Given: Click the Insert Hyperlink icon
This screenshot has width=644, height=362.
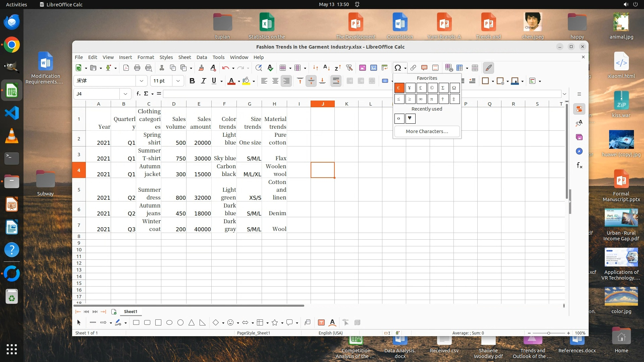Looking at the screenshot, I should [413, 68].
